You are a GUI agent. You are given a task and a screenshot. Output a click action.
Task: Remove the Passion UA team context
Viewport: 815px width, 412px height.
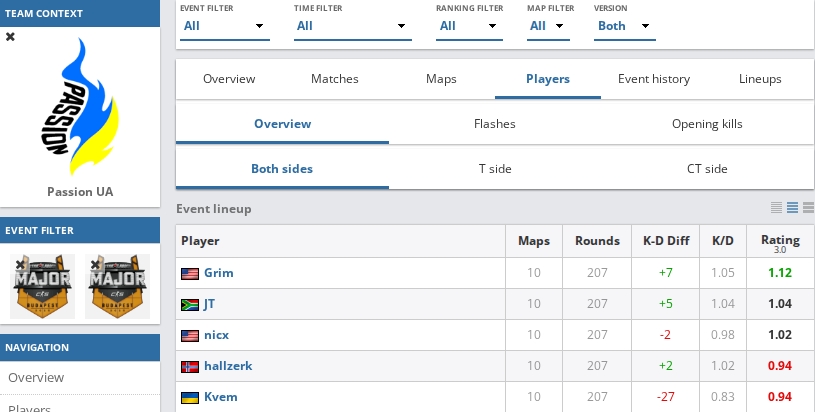[x=10, y=37]
